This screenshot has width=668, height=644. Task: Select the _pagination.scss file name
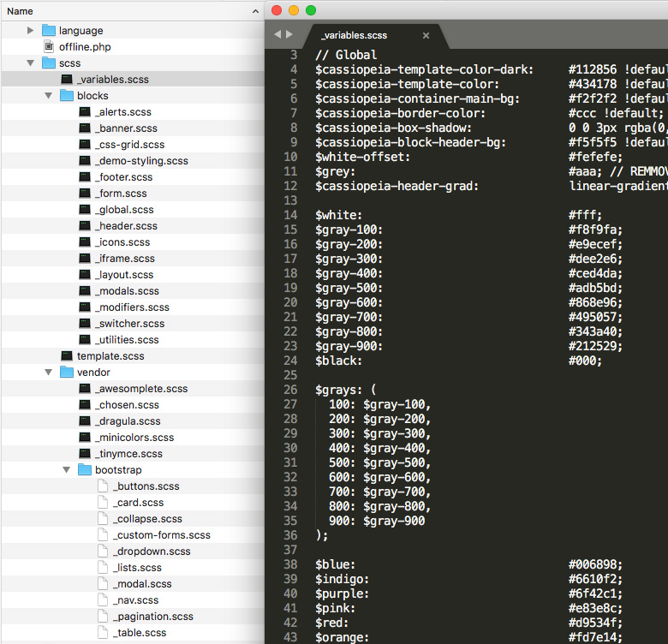coord(153,617)
